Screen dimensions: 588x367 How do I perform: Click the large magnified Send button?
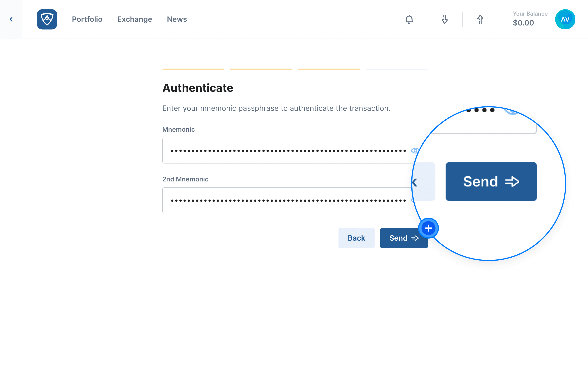[x=491, y=182]
